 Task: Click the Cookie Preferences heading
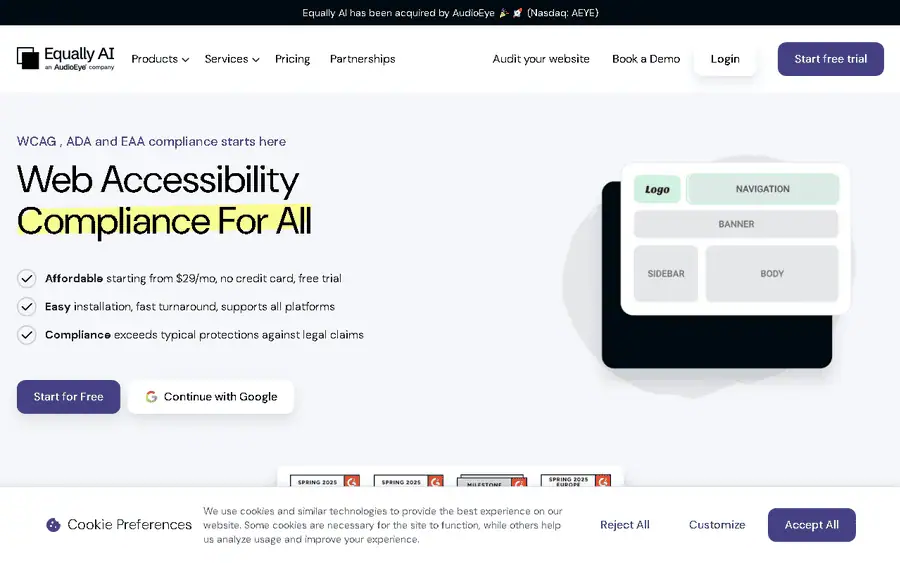[x=130, y=525]
